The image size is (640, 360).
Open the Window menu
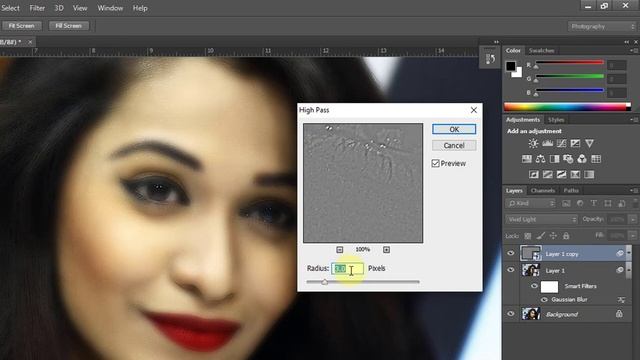110,8
